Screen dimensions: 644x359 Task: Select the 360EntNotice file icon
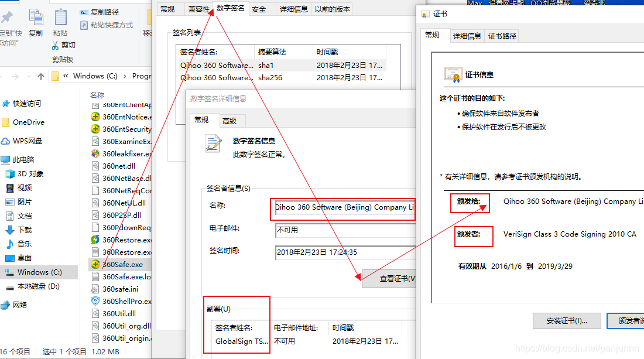click(x=95, y=117)
